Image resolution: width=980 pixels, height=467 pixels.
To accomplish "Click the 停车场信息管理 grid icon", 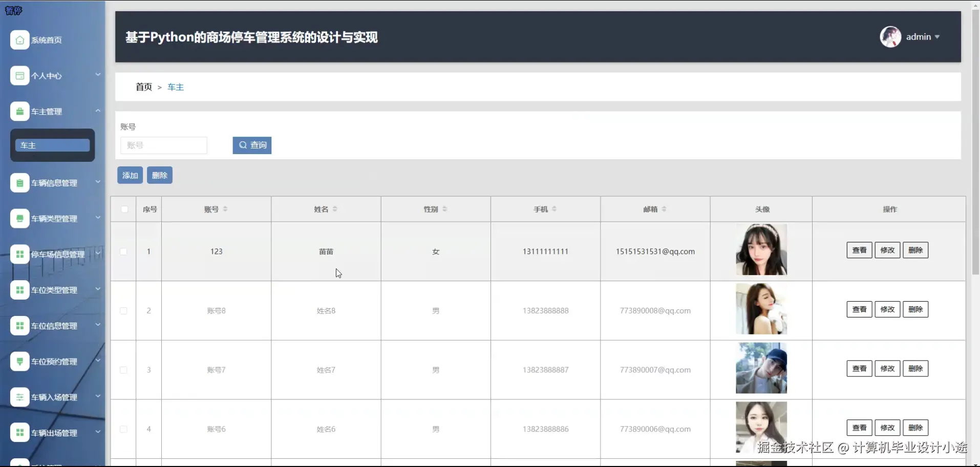I will point(19,254).
